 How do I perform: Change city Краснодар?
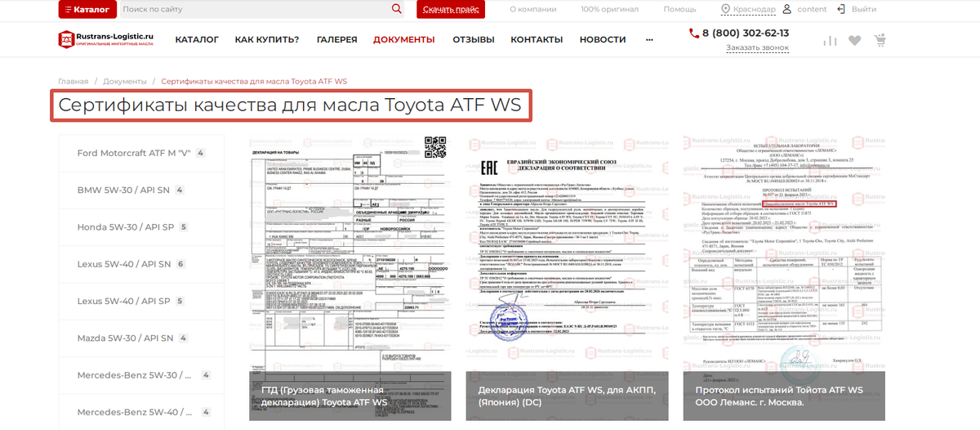coord(754,9)
